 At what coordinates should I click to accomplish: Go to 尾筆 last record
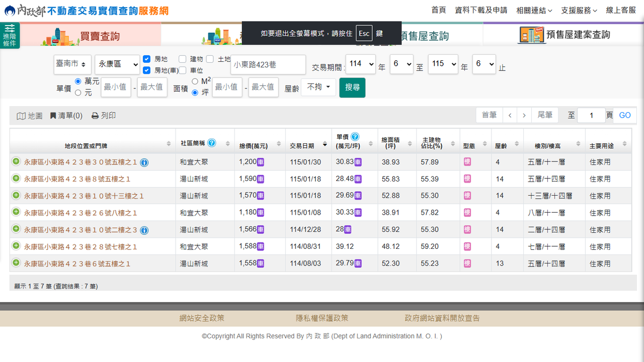click(545, 115)
